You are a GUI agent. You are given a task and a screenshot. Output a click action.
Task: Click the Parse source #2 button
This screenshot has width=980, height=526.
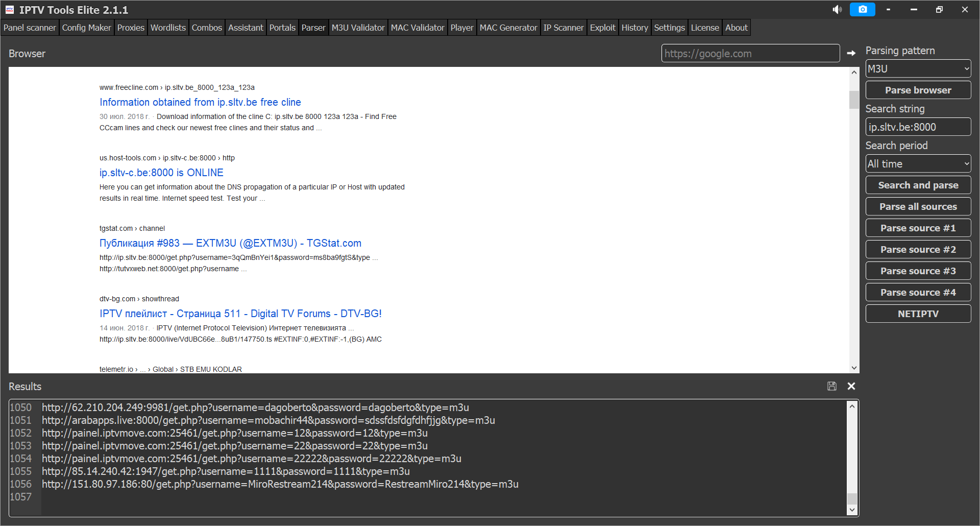point(918,249)
